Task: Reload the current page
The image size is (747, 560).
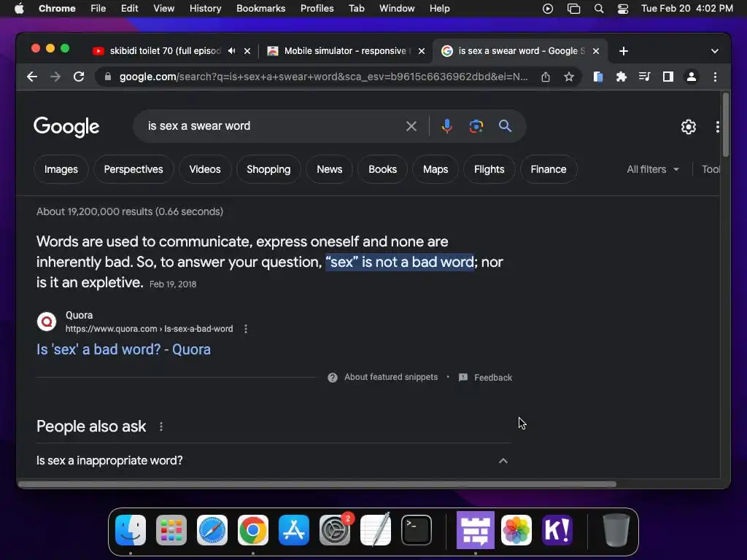Action: [79, 77]
